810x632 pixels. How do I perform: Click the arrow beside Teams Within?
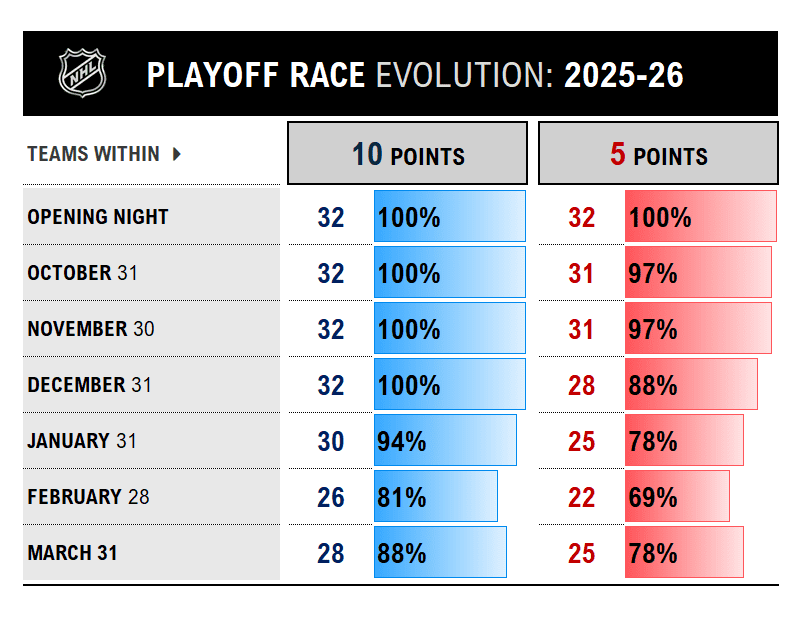click(x=177, y=154)
